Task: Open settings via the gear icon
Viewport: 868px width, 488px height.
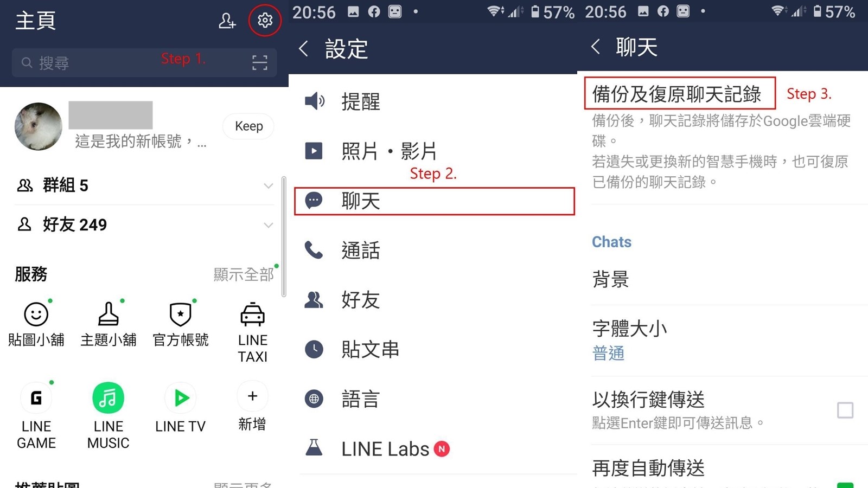Action: coord(265,21)
